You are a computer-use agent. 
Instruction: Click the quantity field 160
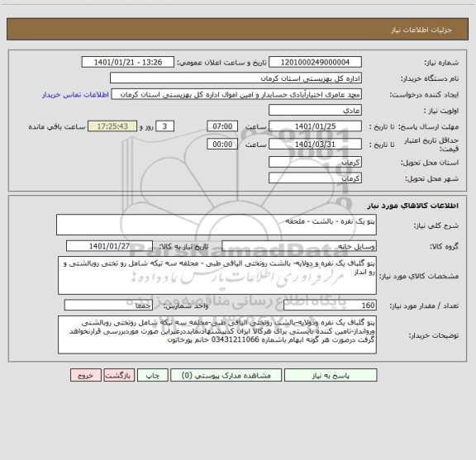tap(330, 306)
